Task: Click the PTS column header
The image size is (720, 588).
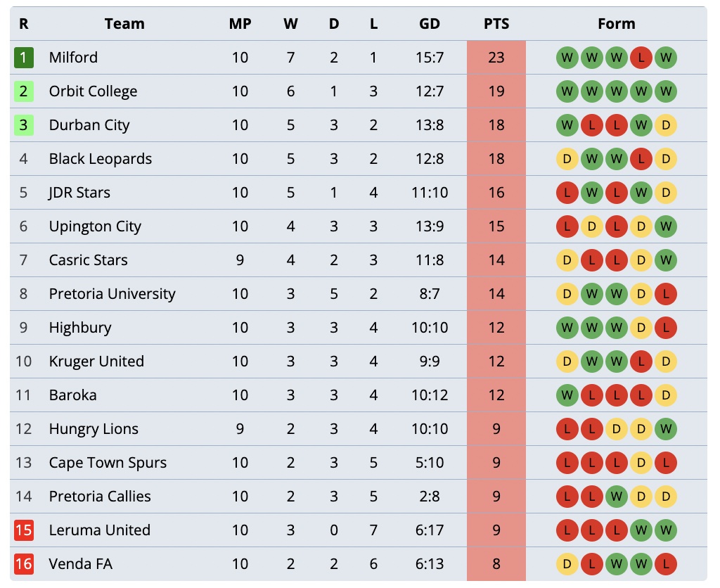Action: click(x=496, y=24)
